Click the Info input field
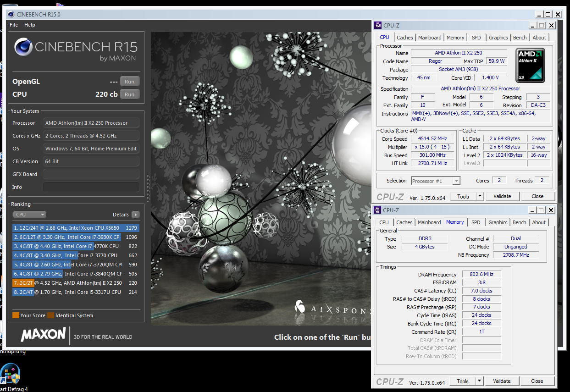The image size is (570, 392). [91, 187]
